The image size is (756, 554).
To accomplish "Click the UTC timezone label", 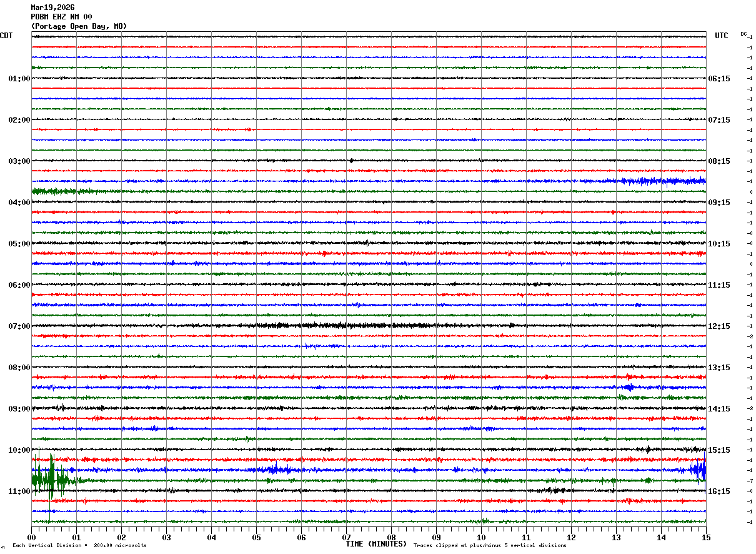I will click(x=722, y=36).
